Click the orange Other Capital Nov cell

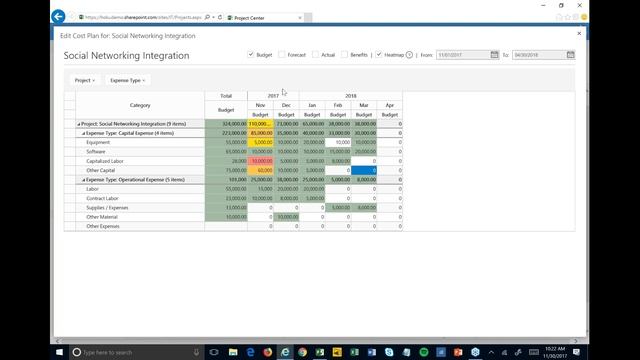[x=260, y=171]
